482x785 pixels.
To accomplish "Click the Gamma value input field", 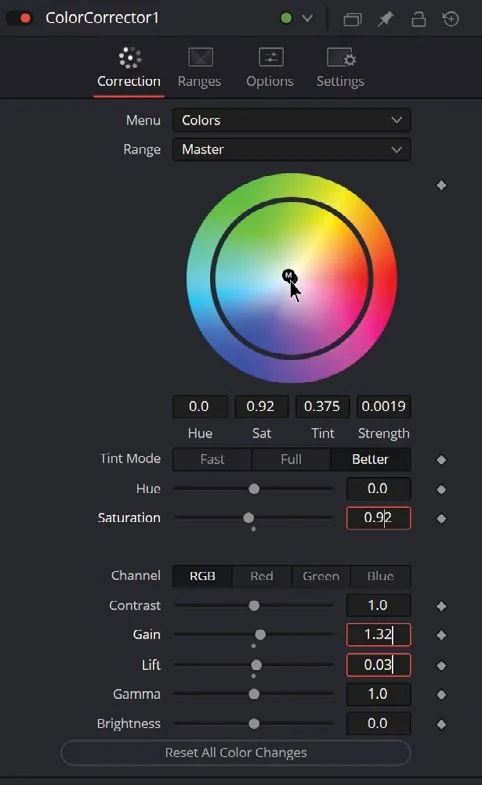I will pos(378,694).
